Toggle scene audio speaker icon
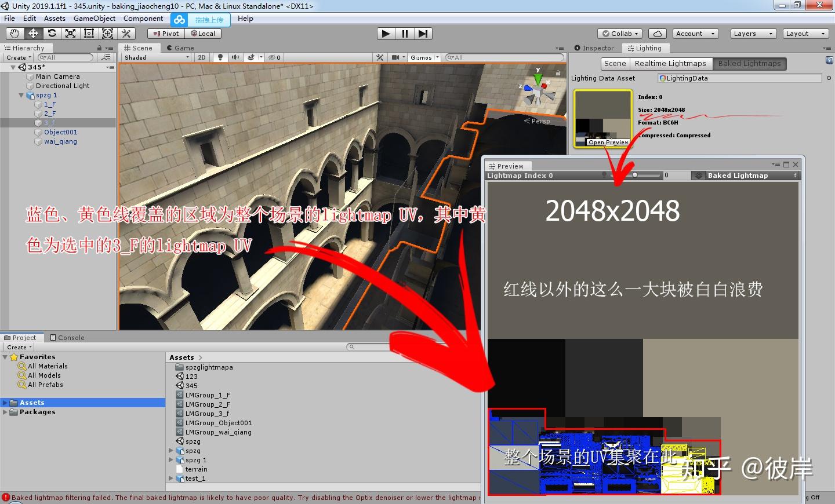 235,57
